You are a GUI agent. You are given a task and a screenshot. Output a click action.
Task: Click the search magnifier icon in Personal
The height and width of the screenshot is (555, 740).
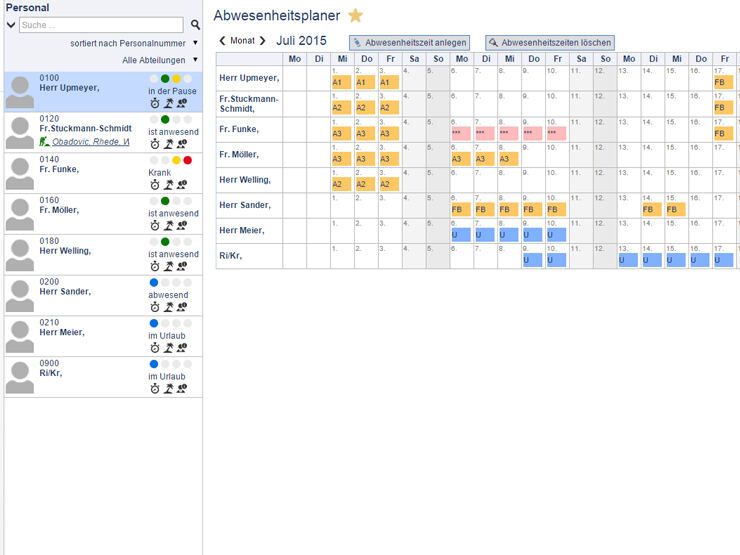point(194,25)
